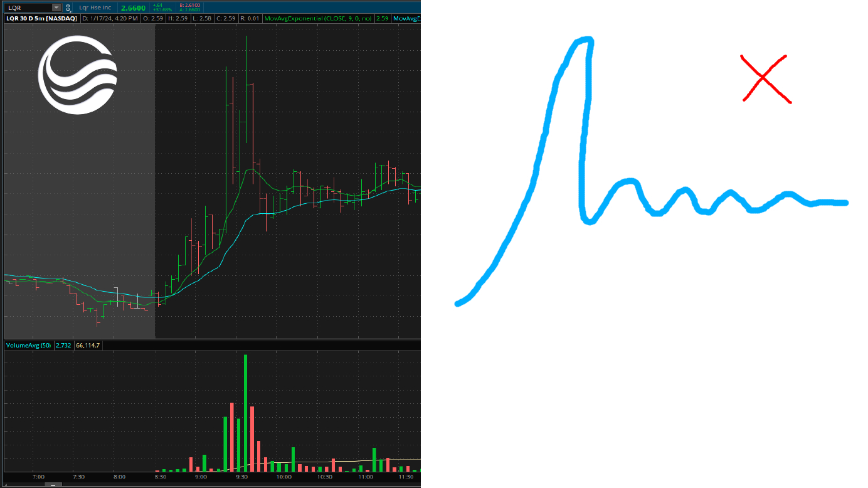Select the red X annotation drawing
The image size is (868, 488).
pyautogui.click(x=764, y=77)
